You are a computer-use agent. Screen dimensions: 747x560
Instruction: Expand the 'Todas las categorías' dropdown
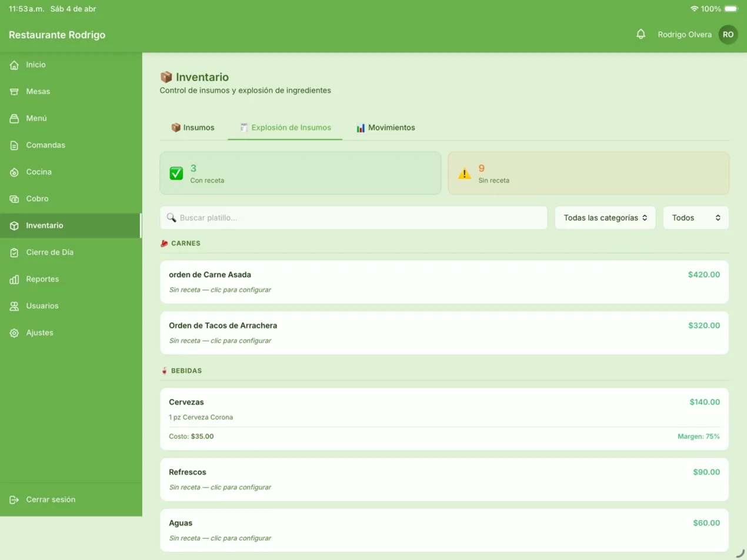coord(605,218)
